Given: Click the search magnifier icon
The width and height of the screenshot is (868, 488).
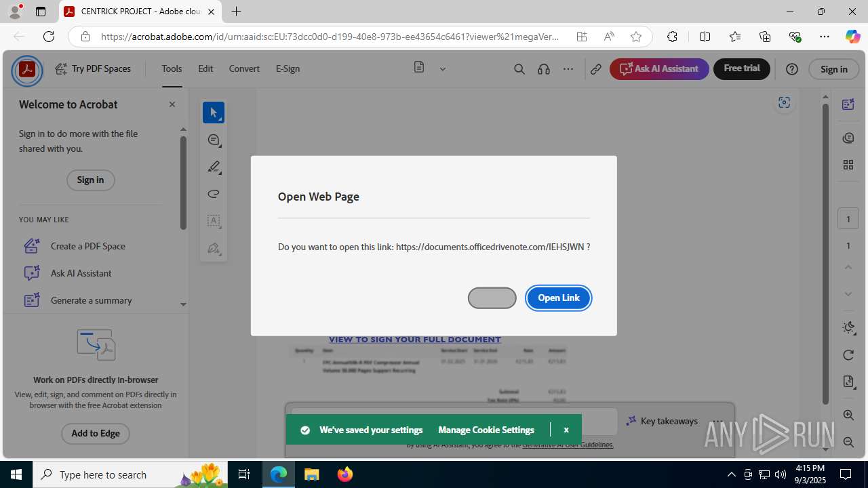Looking at the screenshot, I should point(519,69).
